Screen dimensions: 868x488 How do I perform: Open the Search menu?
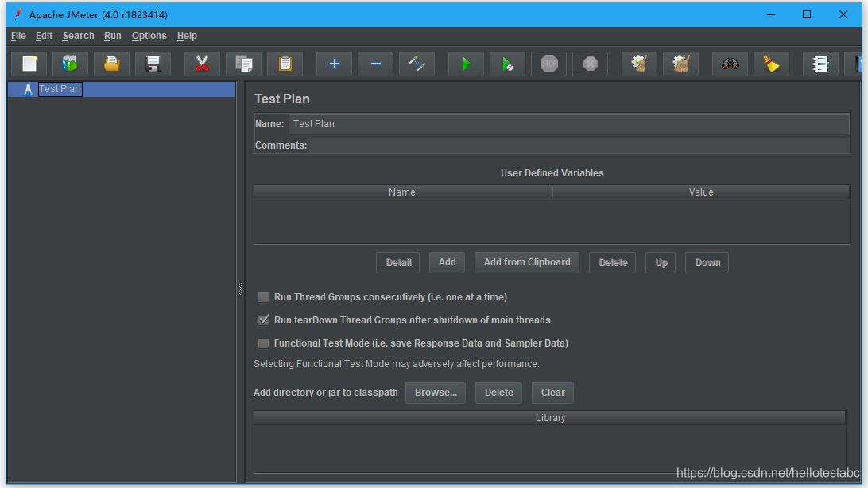(x=78, y=36)
